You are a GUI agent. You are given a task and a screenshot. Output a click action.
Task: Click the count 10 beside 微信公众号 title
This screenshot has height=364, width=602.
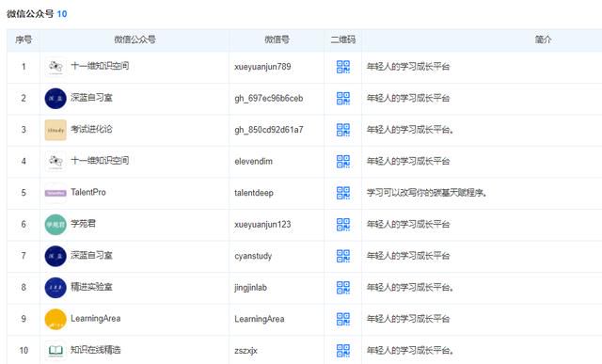tap(62, 14)
